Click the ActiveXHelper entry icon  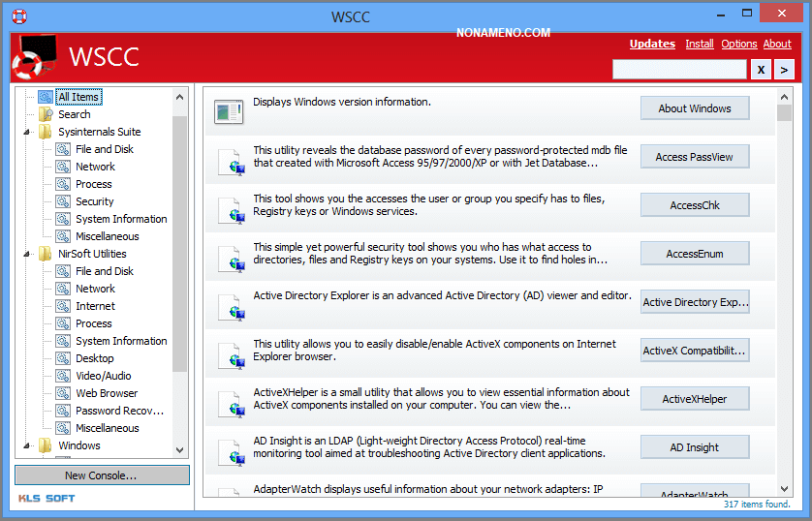pos(231,403)
